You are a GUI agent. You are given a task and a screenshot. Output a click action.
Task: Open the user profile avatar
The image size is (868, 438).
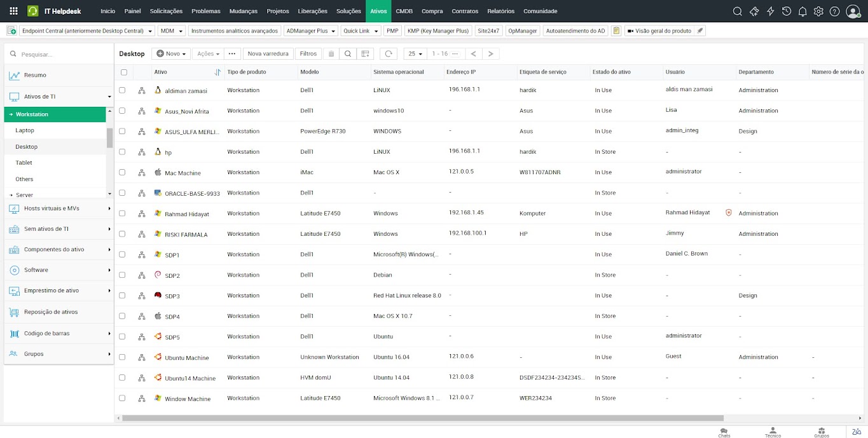tap(853, 11)
